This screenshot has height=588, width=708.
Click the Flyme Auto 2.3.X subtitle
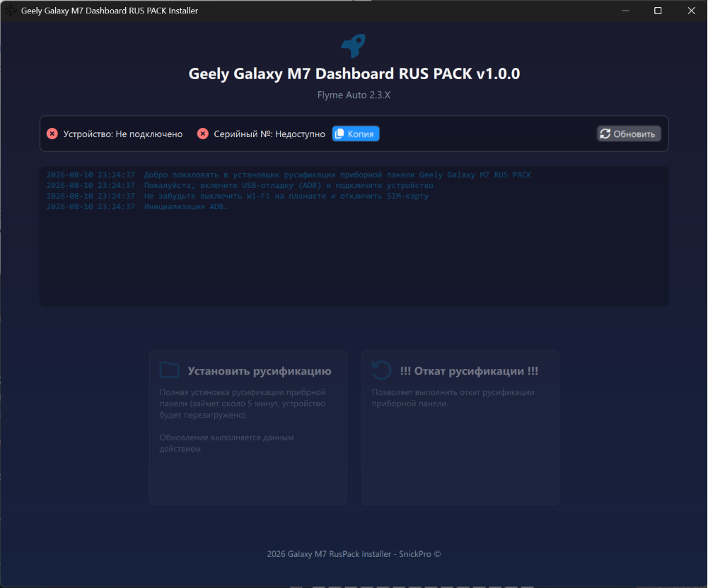pos(354,95)
